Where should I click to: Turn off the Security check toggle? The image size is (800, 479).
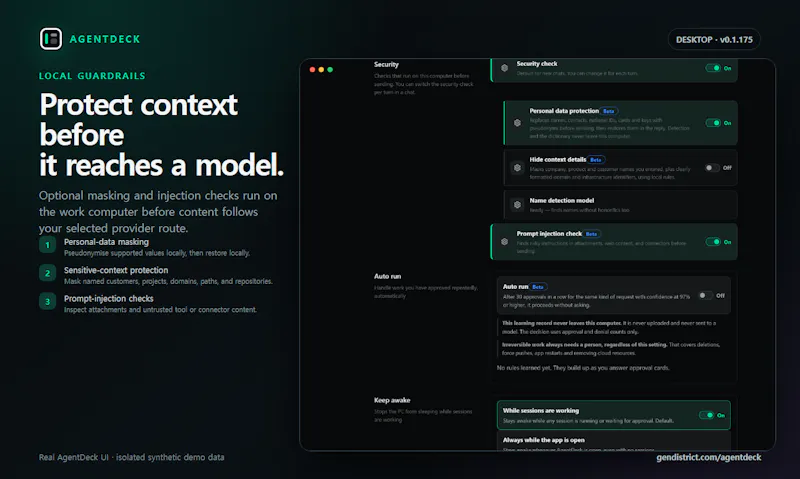(713, 68)
